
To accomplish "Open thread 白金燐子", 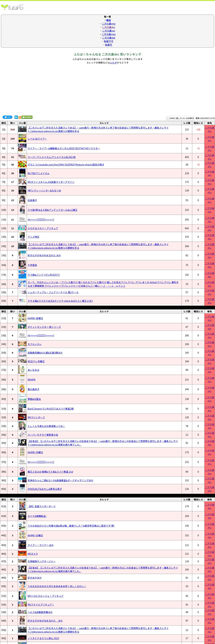I will click(x=32, y=200).
